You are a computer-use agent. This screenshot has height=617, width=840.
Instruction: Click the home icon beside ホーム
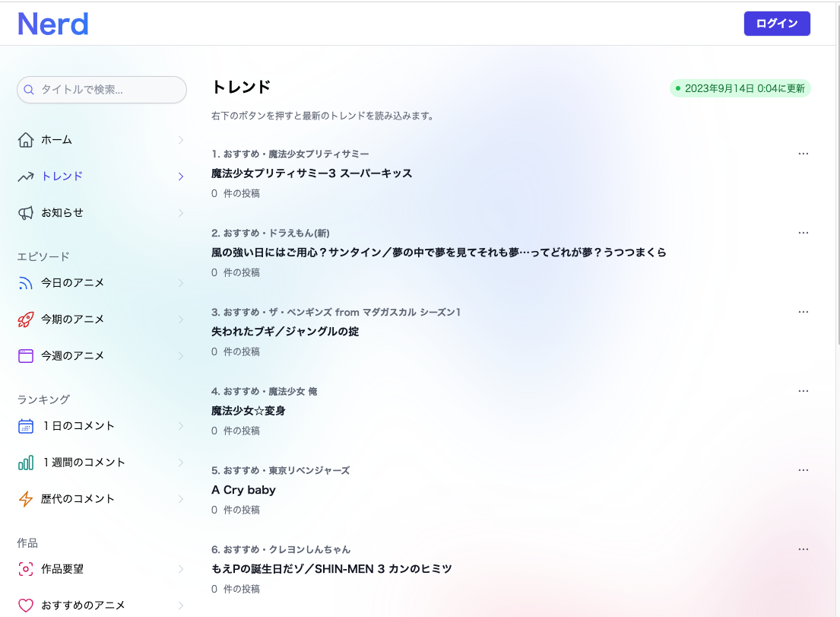pos(26,140)
